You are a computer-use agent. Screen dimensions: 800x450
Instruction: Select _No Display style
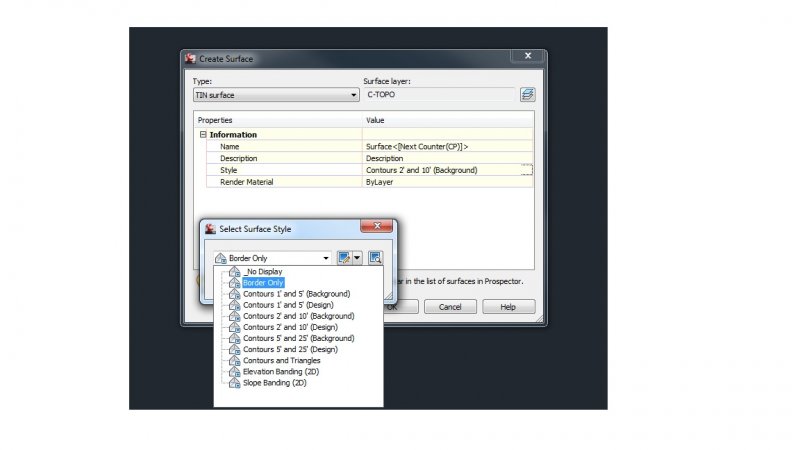point(262,271)
